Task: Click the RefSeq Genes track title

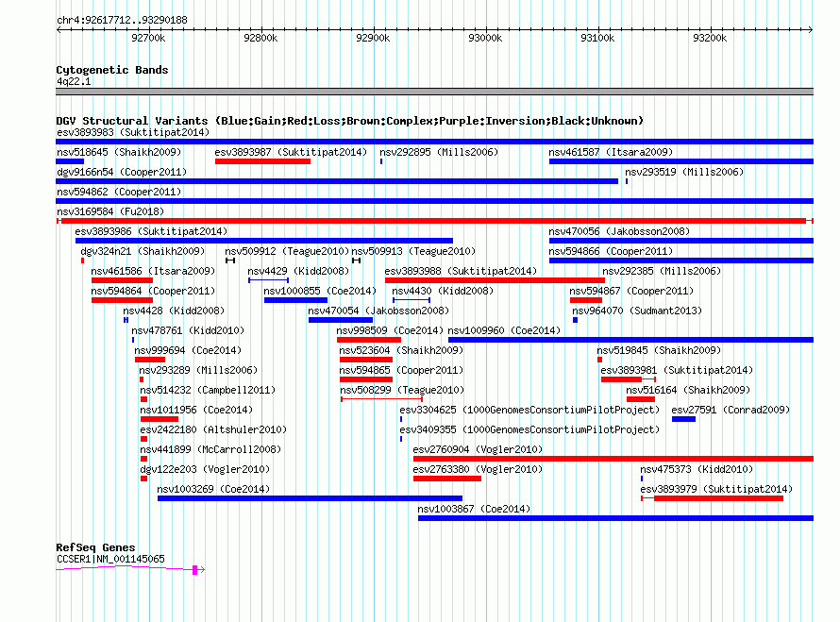Action: coord(95,547)
